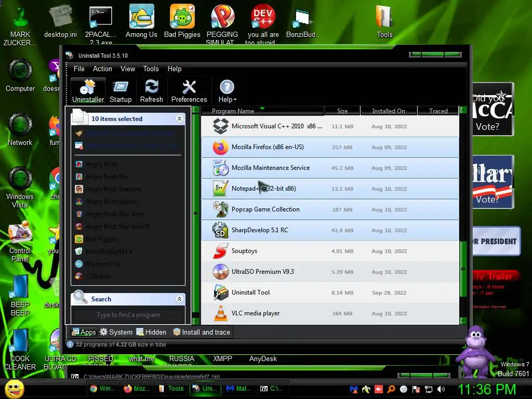Screen dimensions: 532x399
Task: Select BSplayer Pro in the selected items list
Action: (x=102, y=264)
